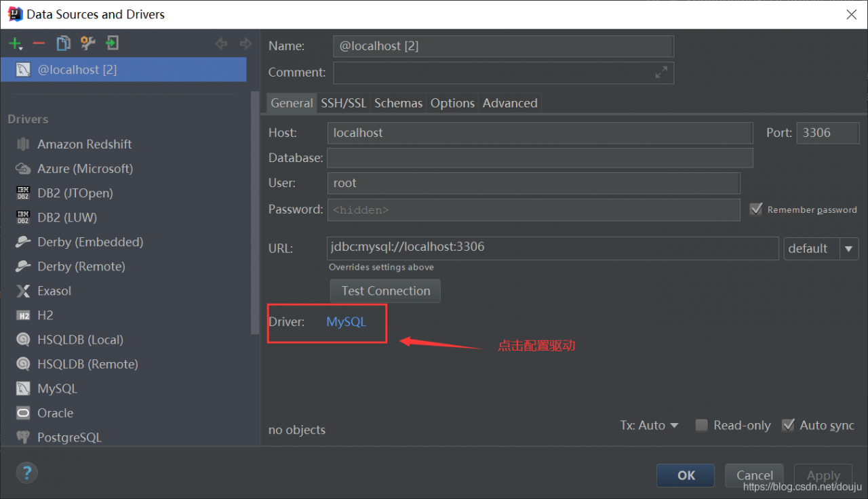Open the URL type default dropdown
This screenshot has width=868, height=499.
click(x=821, y=248)
